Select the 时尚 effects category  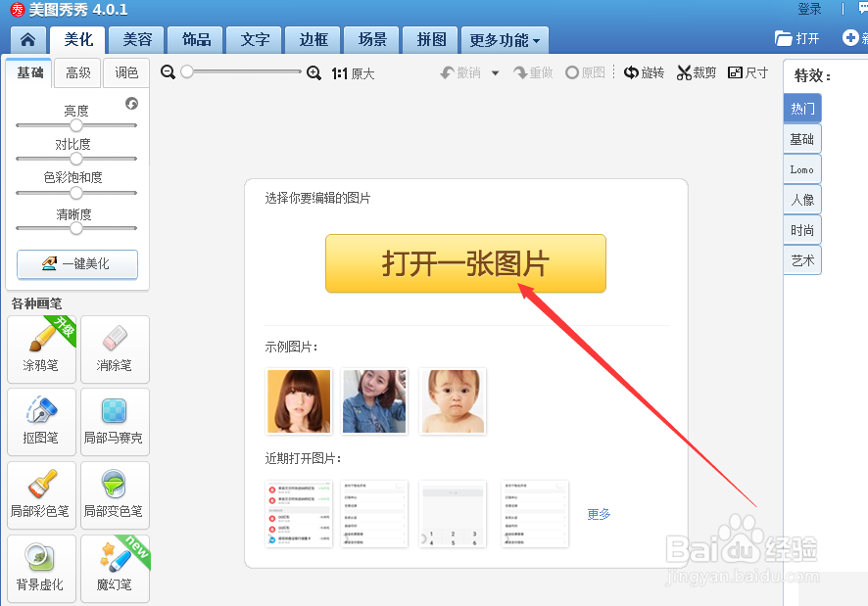(x=802, y=230)
